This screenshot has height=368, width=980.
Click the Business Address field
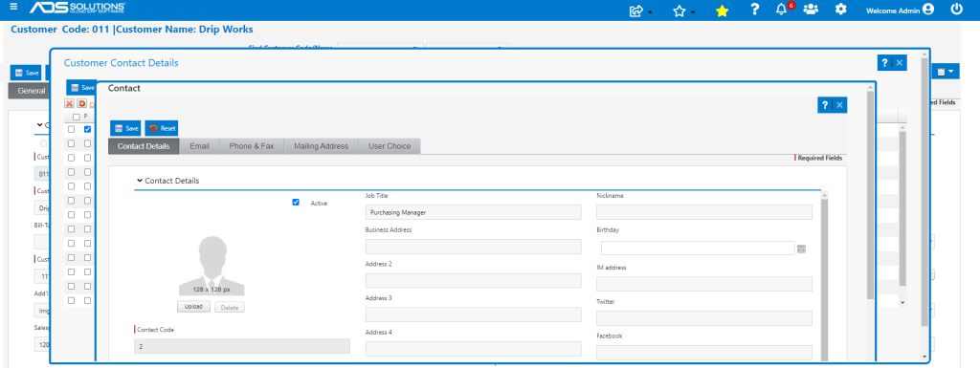pyautogui.click(x=473, y=247)
